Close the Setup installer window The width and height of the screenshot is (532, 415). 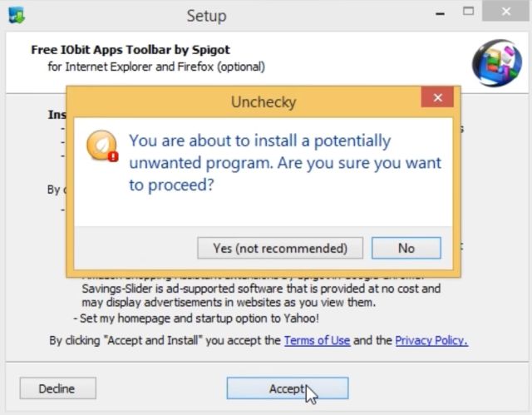coord(505,11)
